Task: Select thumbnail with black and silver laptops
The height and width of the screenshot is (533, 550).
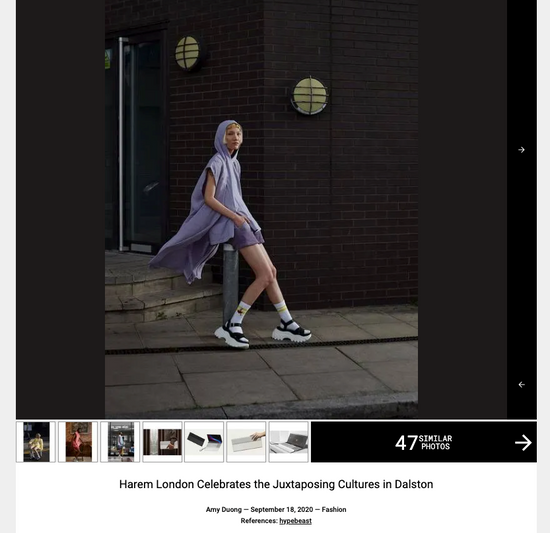Action: pos(204,442)
